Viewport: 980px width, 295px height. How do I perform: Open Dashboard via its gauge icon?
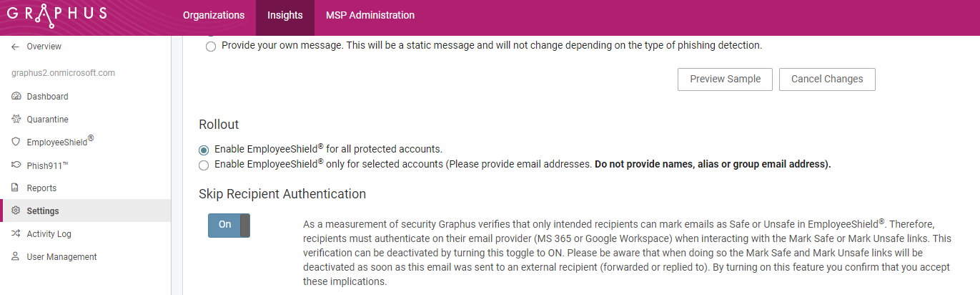click(x=16, y=97)
